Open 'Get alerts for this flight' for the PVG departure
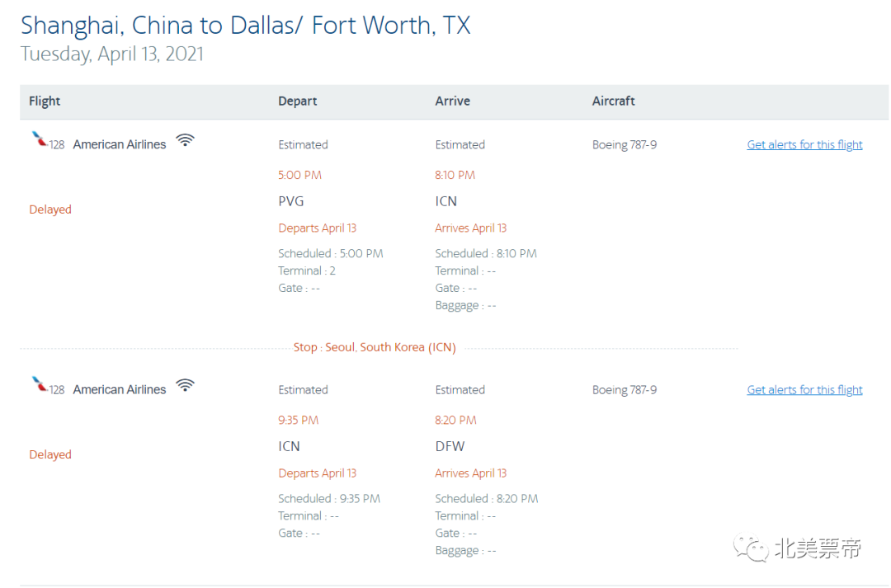The image size is (891, 588). (x=804, y=145)
